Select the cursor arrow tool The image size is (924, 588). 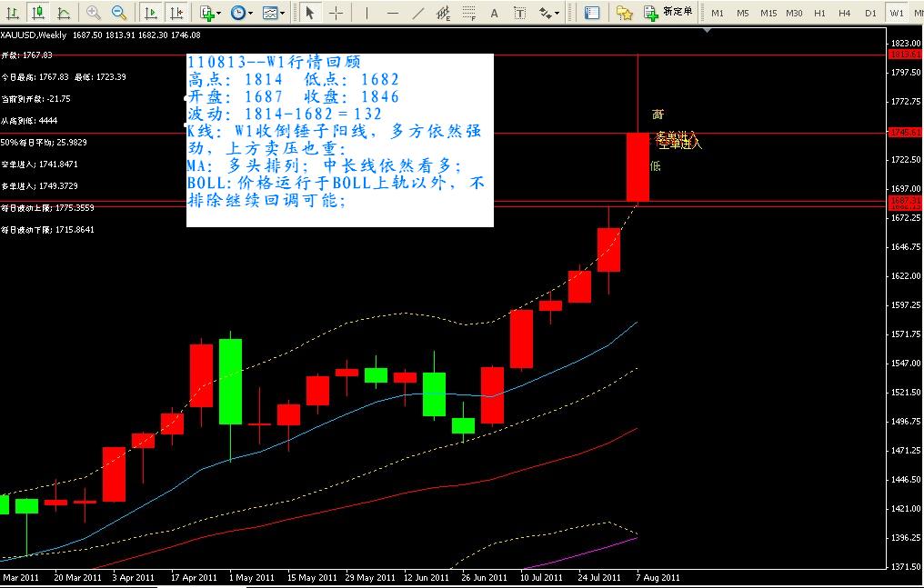click(310, 13)
